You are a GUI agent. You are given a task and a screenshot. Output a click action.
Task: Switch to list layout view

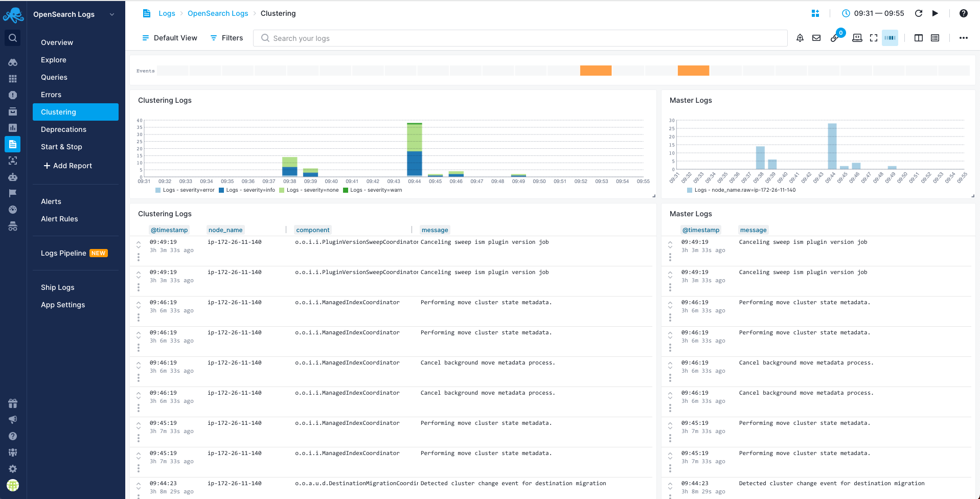pyautogui.click(x=935, y=38)
